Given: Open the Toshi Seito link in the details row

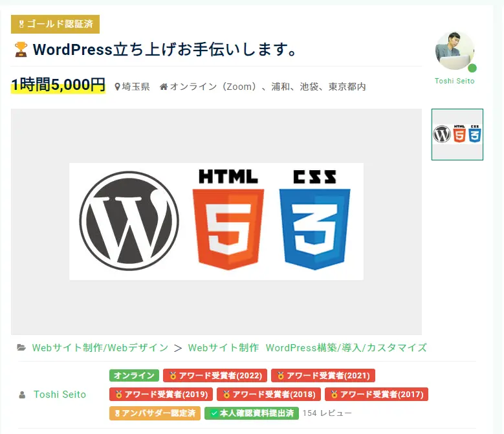Looking at the screenshot, I should tap(60, 395).
